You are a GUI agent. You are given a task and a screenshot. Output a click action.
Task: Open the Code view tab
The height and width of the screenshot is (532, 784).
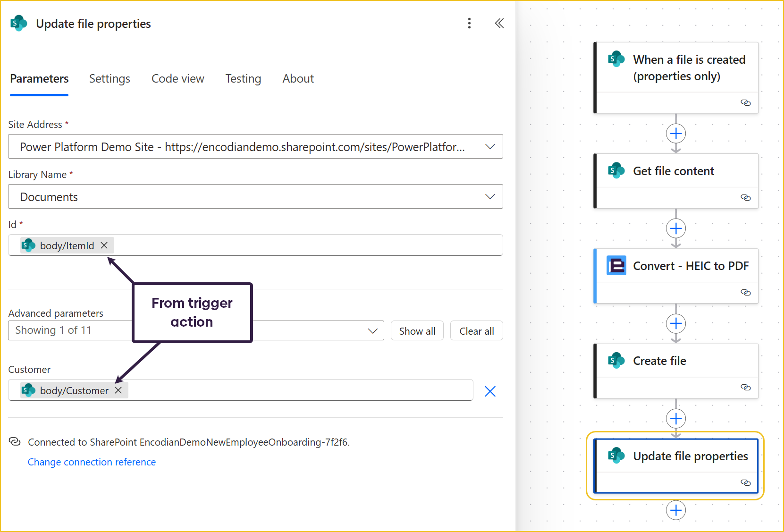pos(177,79)
